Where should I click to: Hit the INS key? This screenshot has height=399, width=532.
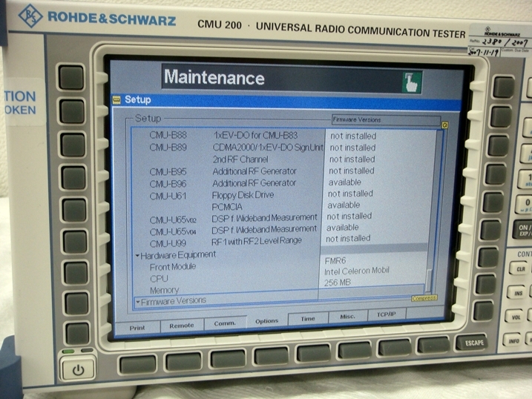518,293
